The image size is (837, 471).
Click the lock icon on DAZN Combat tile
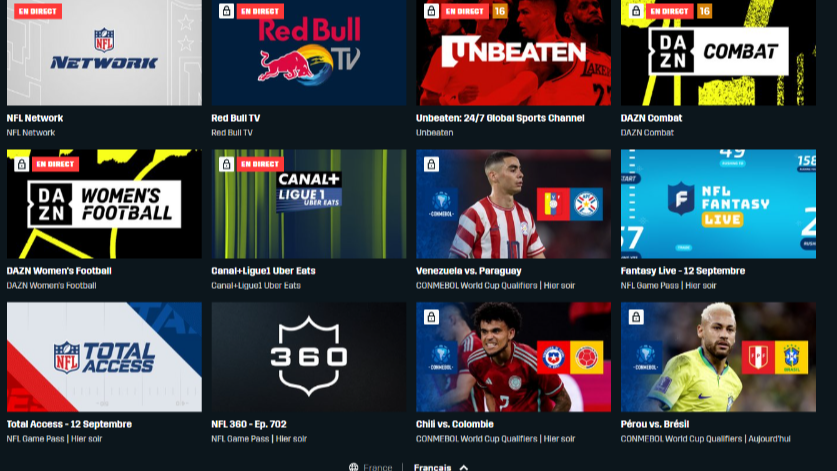click(x=636, y=11)
